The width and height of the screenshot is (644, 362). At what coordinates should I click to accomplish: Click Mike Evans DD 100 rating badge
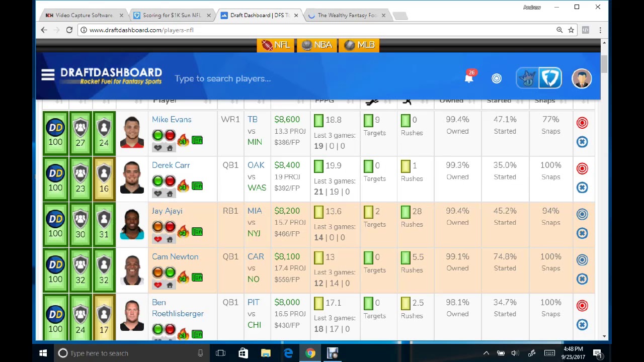pyautogui.click(x=55, y=133)
